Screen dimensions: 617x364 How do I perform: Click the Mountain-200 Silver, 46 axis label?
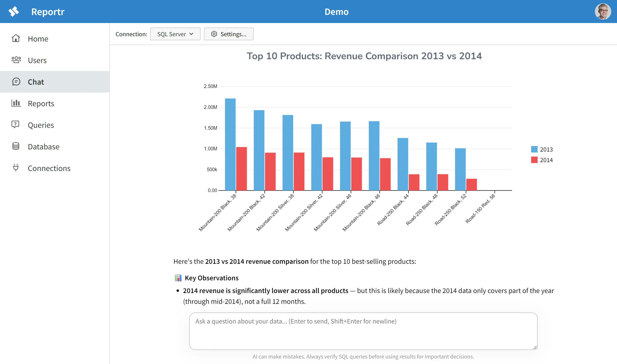point(333,212)
